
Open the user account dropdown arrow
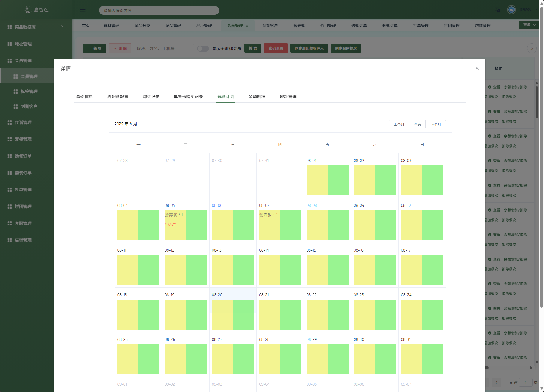pos(536,10)
